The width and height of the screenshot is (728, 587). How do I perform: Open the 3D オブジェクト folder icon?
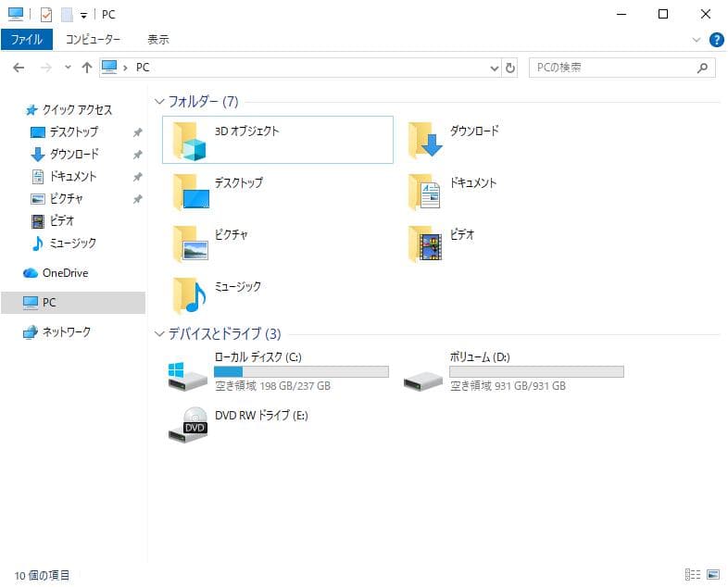(189, 141)
